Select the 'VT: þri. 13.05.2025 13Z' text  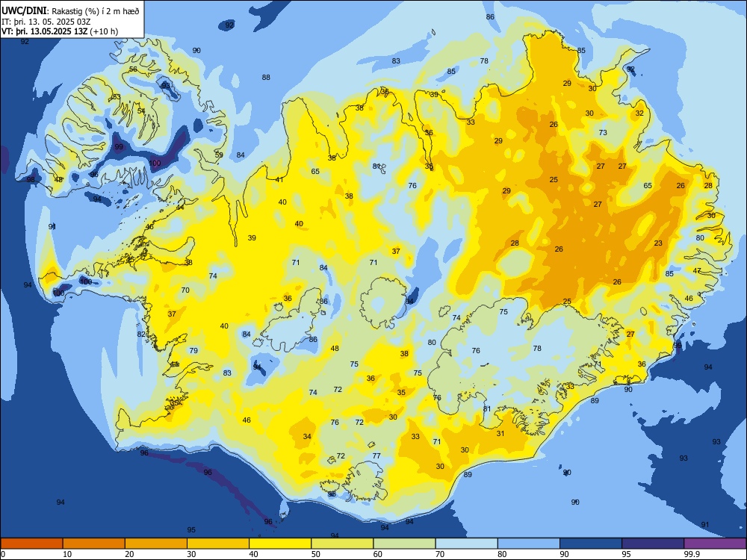(46, 31)
